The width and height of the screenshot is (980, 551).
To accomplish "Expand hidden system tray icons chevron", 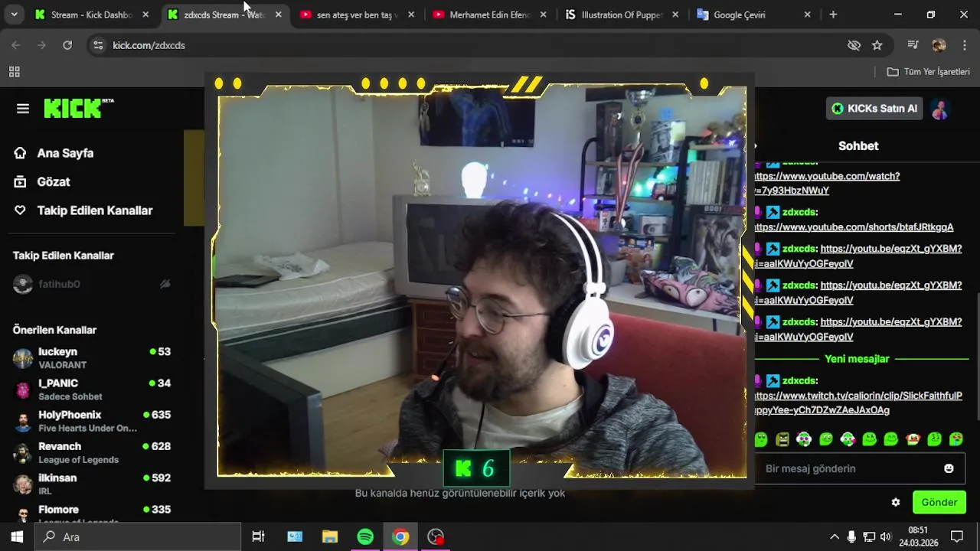I will [x=835, y=536].
